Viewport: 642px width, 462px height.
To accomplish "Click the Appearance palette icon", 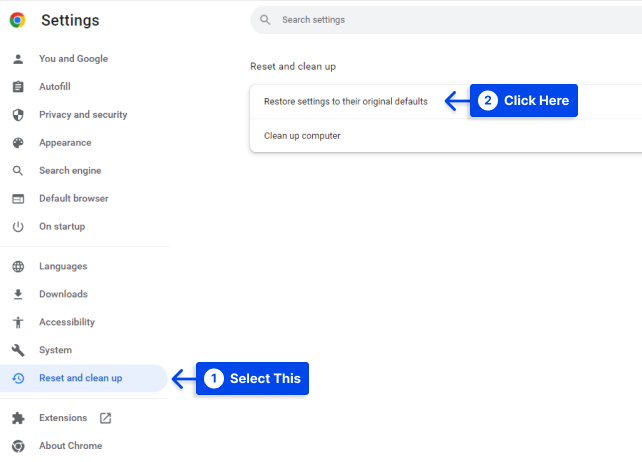I will [x=18, y=143].
